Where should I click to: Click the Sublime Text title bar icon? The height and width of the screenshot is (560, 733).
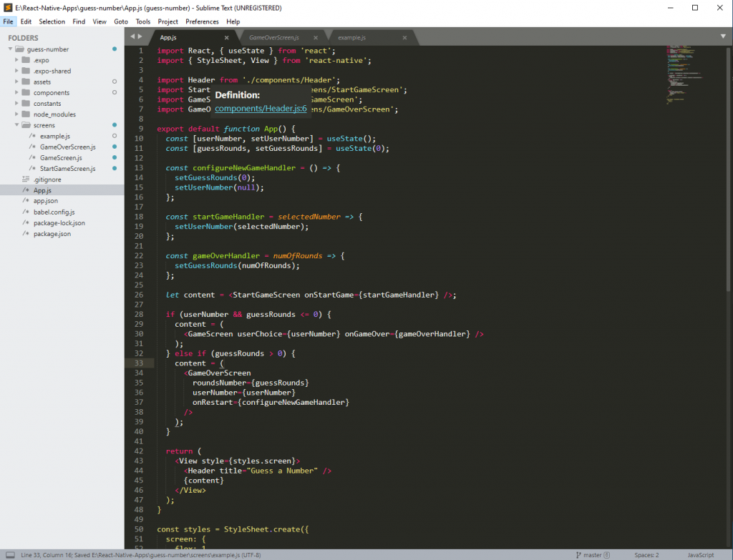(7, 7)
